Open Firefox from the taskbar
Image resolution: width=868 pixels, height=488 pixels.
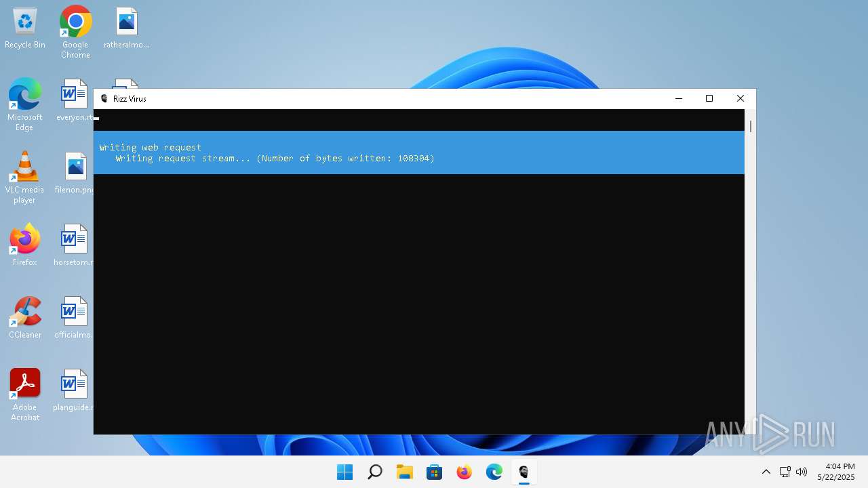click(465, 472)
